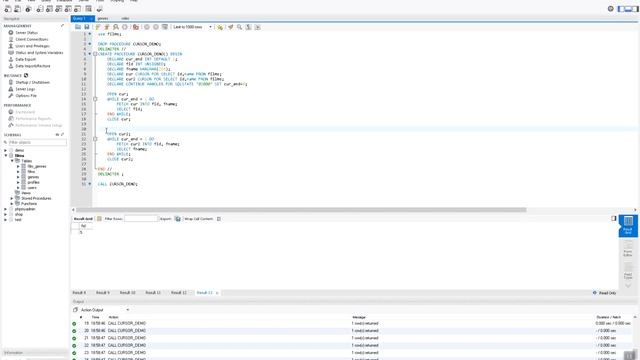Viewport: 640px width, 360px height.
Task: Toggle the sidebar panel layout button at top right
Action: click(622, 9)
